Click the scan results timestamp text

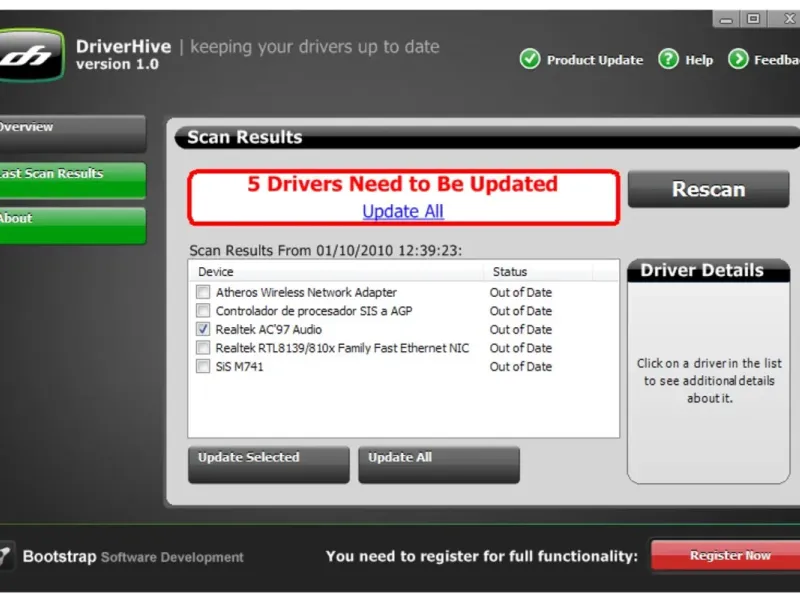(x=326, y=251)
